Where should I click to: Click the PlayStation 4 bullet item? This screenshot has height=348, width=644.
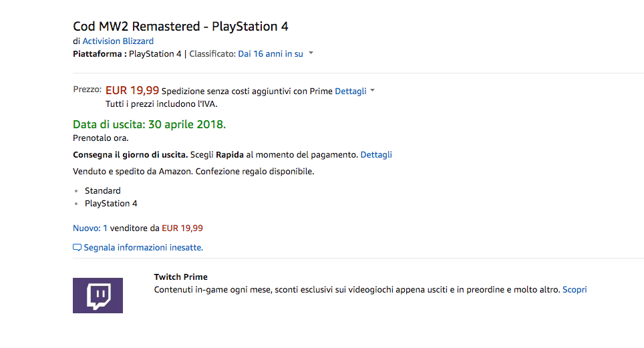(x=111, y=203)
